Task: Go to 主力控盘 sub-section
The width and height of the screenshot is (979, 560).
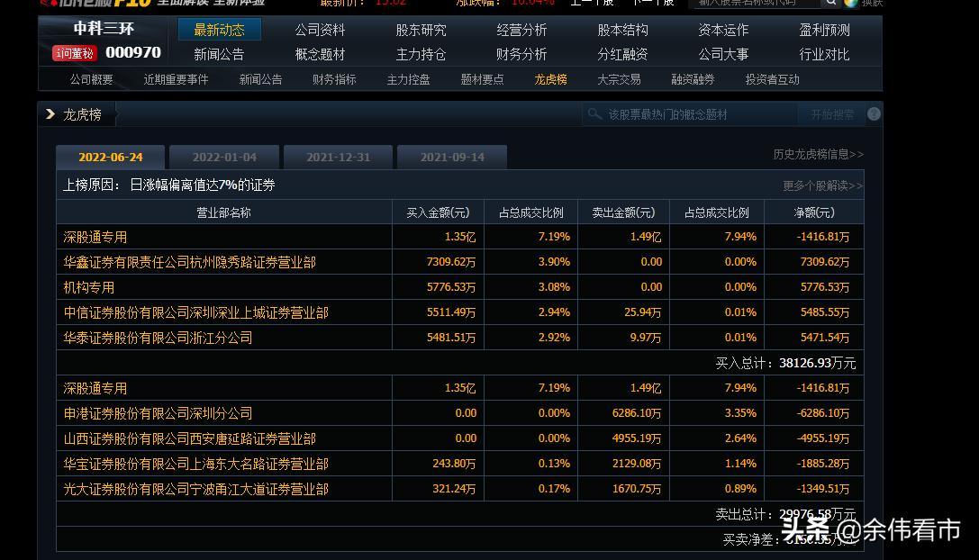Action: click(x=408, y=79)
